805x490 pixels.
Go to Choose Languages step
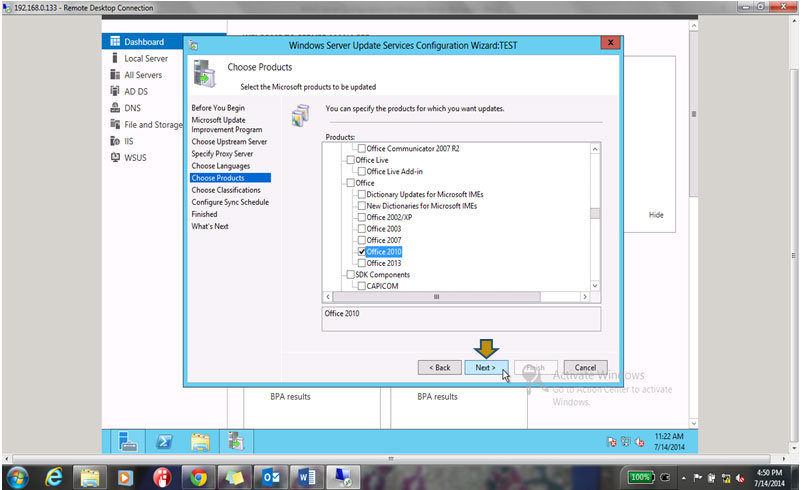click(x=221, y=166)
